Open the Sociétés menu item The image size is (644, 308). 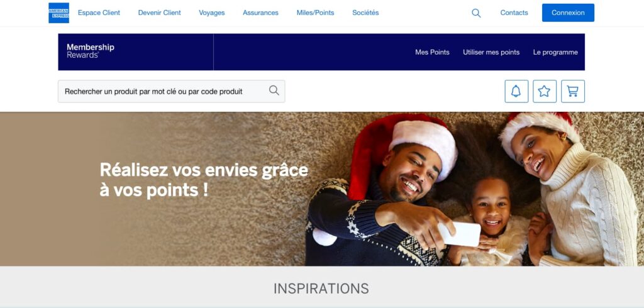coord(365,13)
